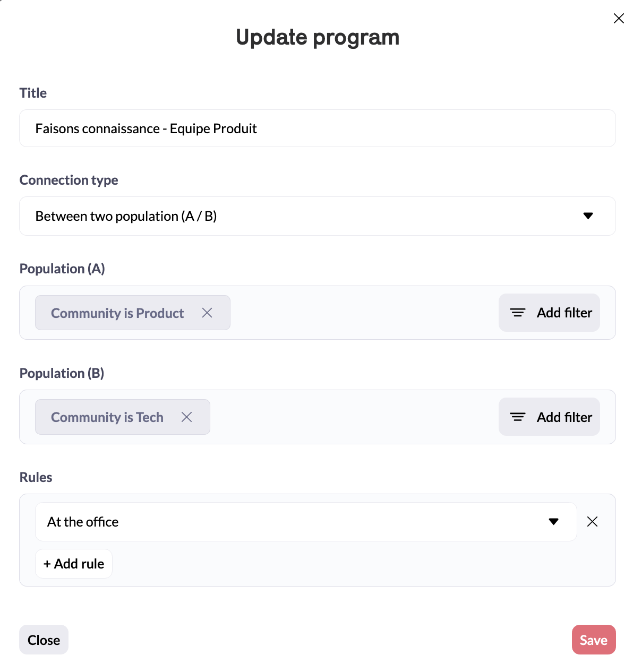The width and height of the screenshot is (633, 672).
Task: Remove the Community is Tech filter
Action: pyautogui.click(x=186, y=417)
